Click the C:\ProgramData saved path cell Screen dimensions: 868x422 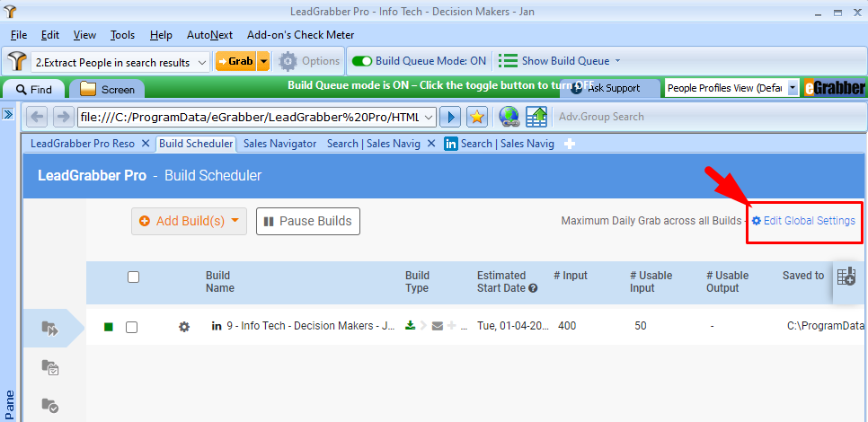coord(825,326)
